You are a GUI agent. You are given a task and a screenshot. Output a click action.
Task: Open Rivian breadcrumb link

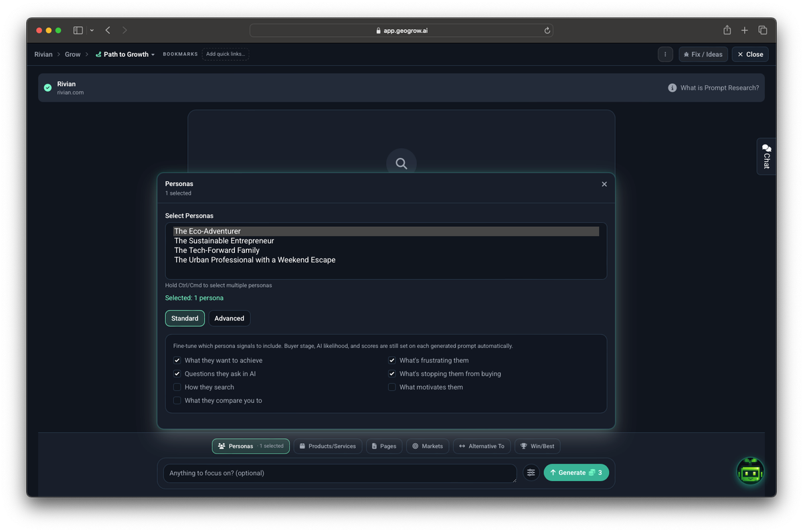[43, 54]
